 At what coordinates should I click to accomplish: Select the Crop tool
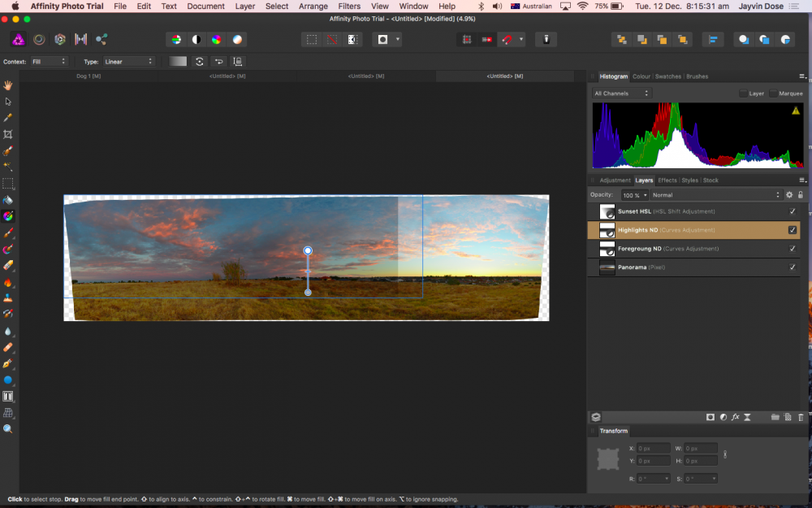pos(8,134)
